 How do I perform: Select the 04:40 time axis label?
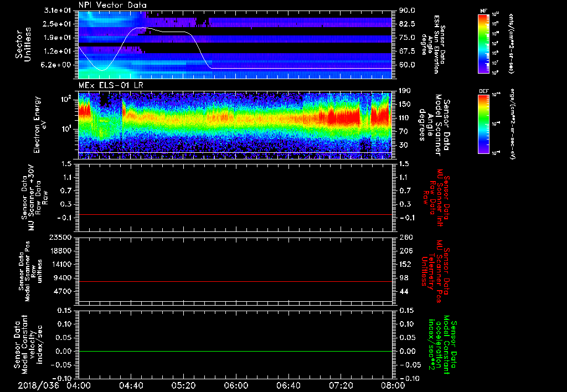[132, 385]
